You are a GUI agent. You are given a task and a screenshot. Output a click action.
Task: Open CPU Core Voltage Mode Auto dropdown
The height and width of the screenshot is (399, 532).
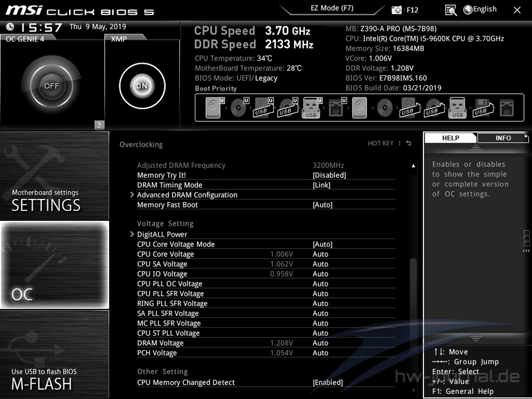coord(322,244)
